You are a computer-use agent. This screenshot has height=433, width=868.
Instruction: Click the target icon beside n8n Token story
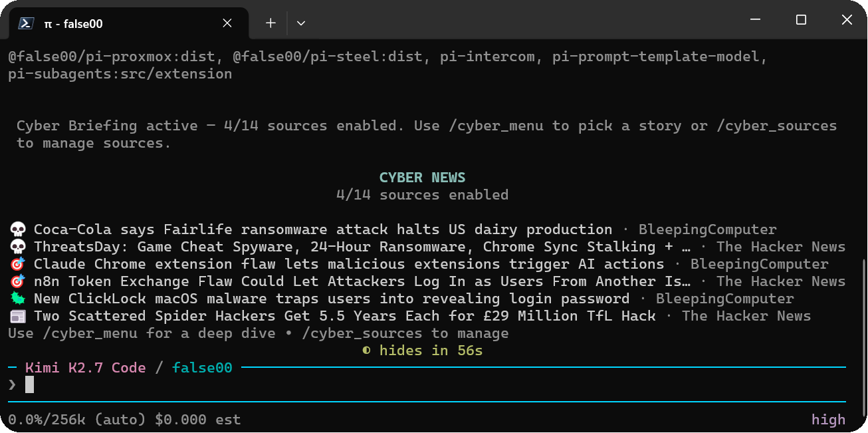tap(17, 281)
